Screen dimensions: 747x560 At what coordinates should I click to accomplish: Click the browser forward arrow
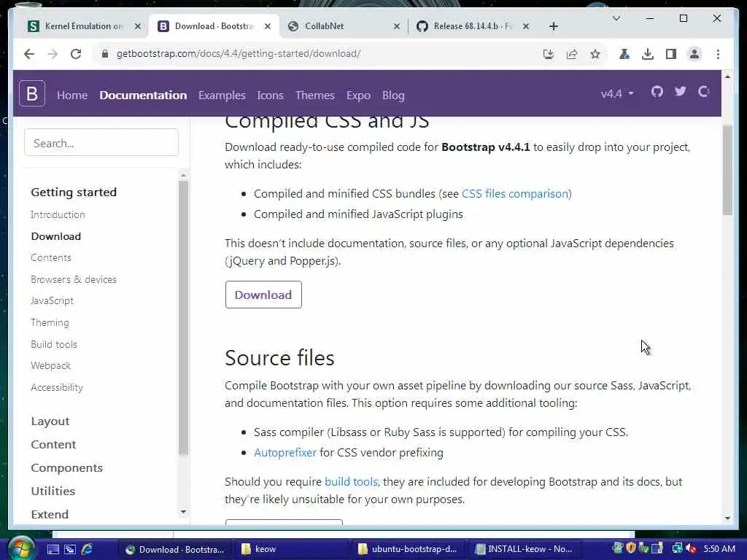pyautogui.click(x=53, y=54)
